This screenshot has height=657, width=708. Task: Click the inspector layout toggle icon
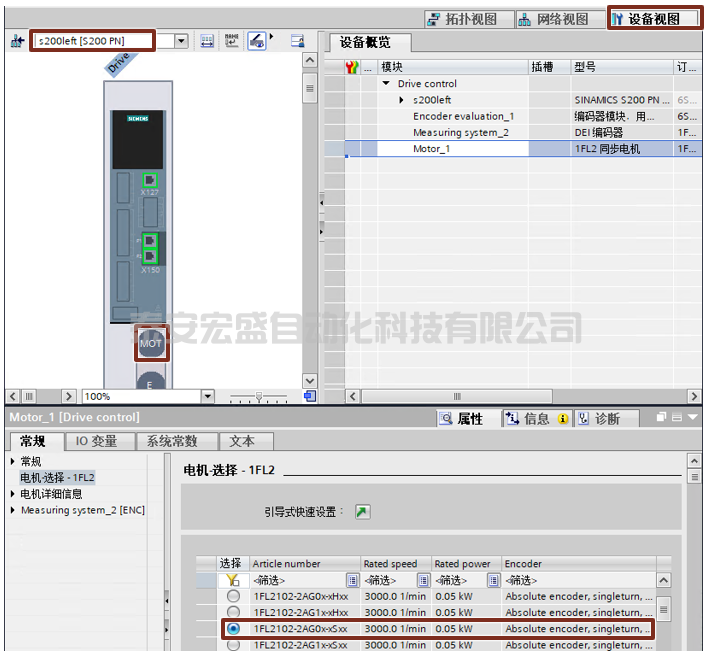(677, 417)
